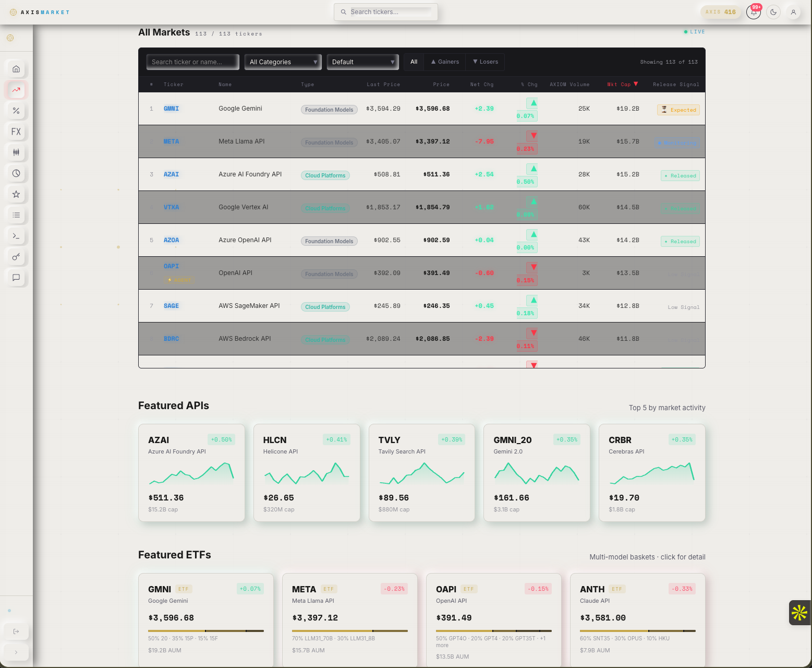Click the Expected signal badge for GMNI
Image resolution: width=812 pixels, height=668 pixels.
(678, 110)
